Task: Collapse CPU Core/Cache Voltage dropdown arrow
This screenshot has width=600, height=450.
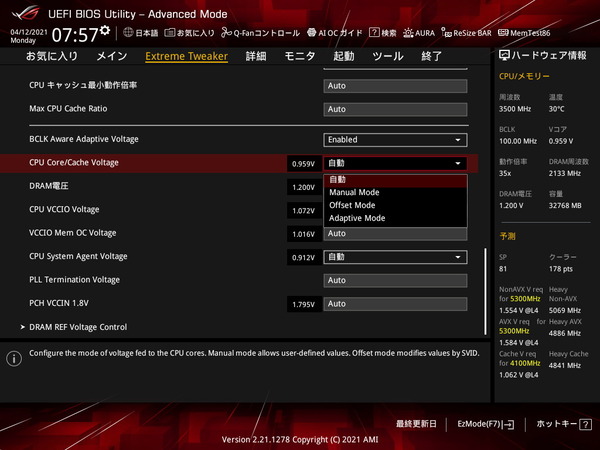Action: [458, 163]
